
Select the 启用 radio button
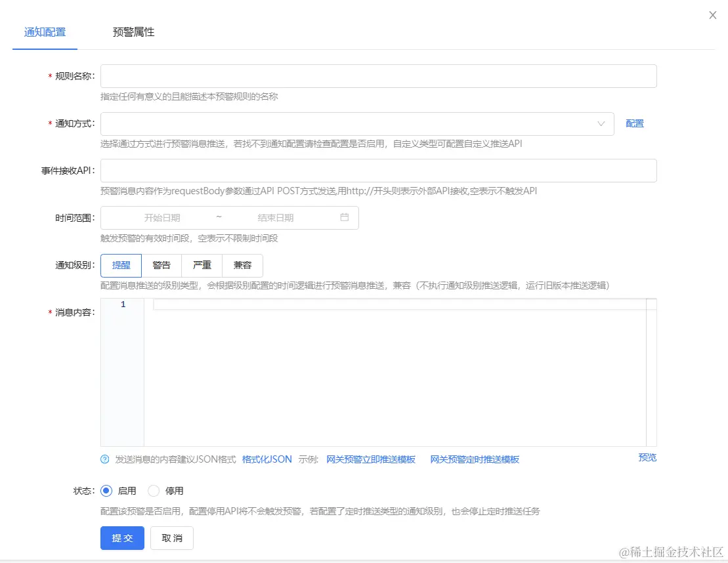(x=106, y=491)
